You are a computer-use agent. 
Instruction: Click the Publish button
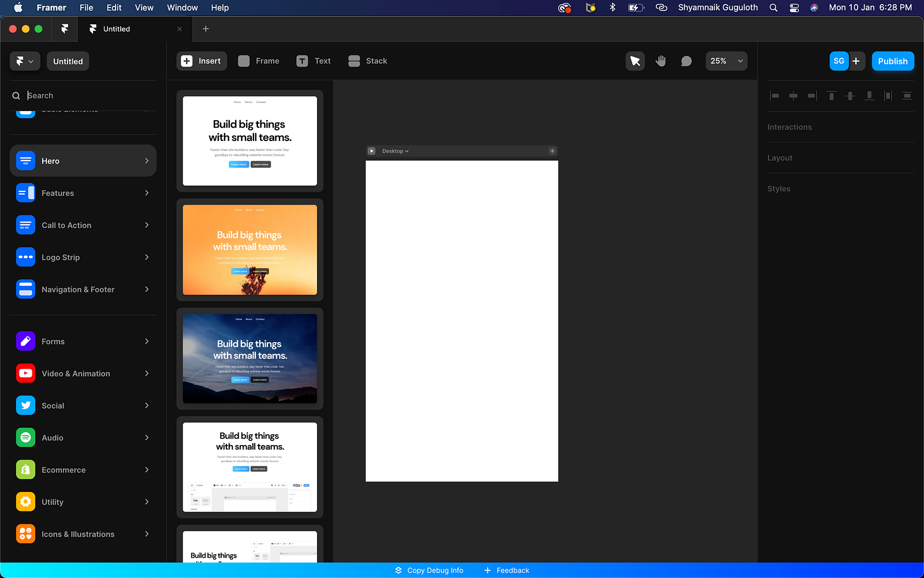click(892, 61)
